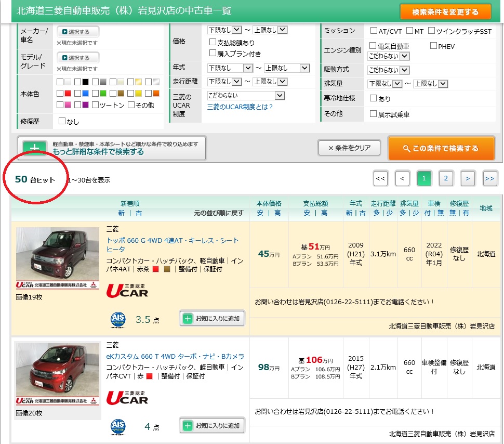Open the 走行距離 lower limit dropdown
Screen dimensions: 504x444
[x=224, y=82]
